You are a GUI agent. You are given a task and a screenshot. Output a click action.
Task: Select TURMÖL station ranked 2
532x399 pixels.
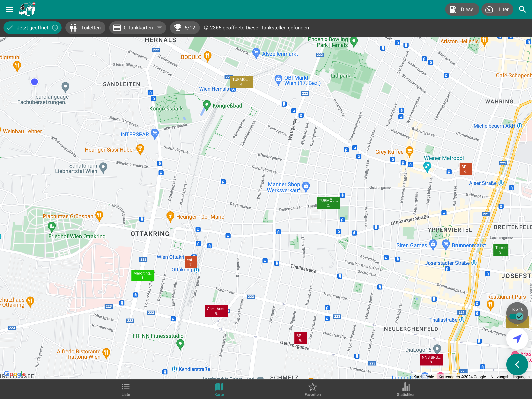(x=328, y=203)
